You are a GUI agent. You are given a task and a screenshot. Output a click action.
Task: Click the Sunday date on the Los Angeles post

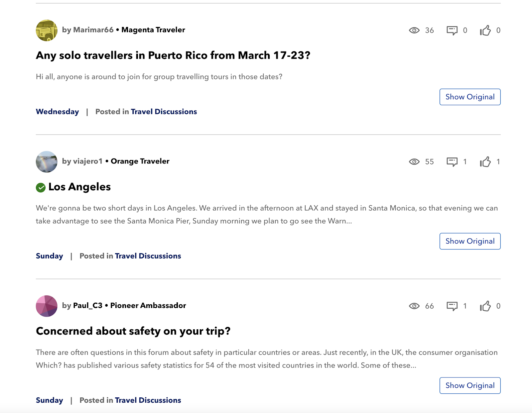tap(49, 256)
